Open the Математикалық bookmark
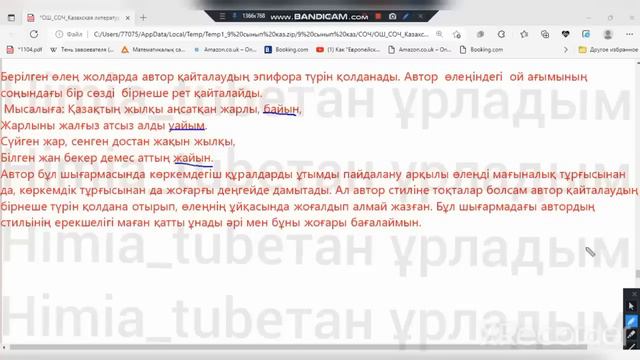This screenshot has height=360, width=640. [x=153, y=49]
